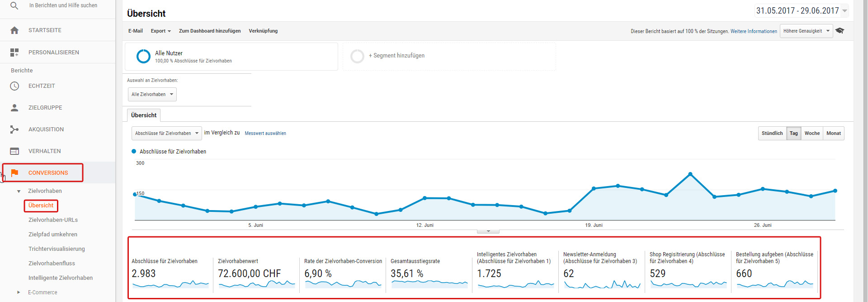Switch chart to Monat view

point(834,133)
